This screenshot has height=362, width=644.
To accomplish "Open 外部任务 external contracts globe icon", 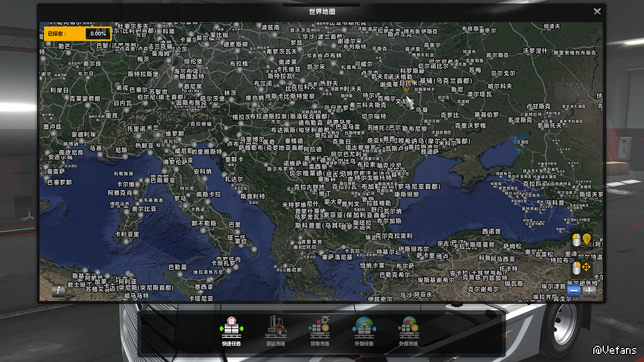I will 364,329.
